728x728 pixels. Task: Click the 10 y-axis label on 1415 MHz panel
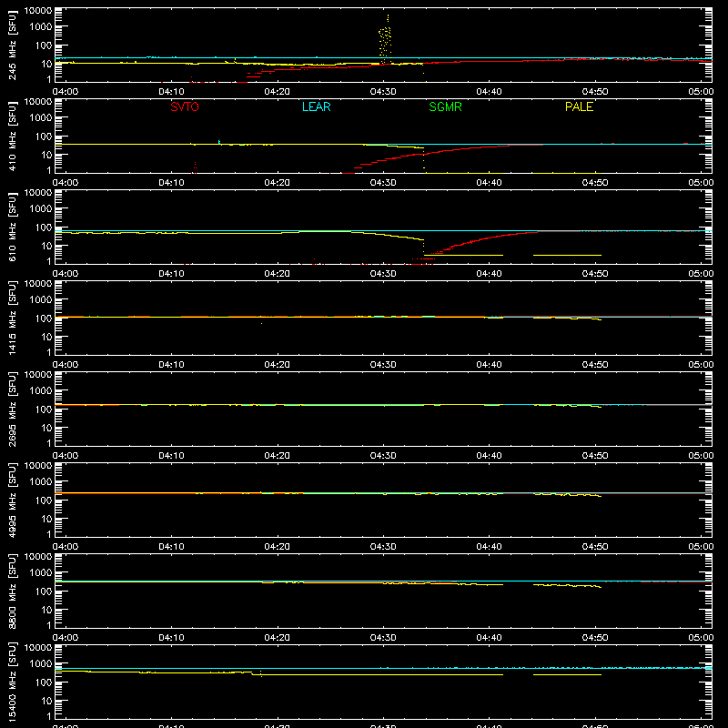click(x=46, y=337)
